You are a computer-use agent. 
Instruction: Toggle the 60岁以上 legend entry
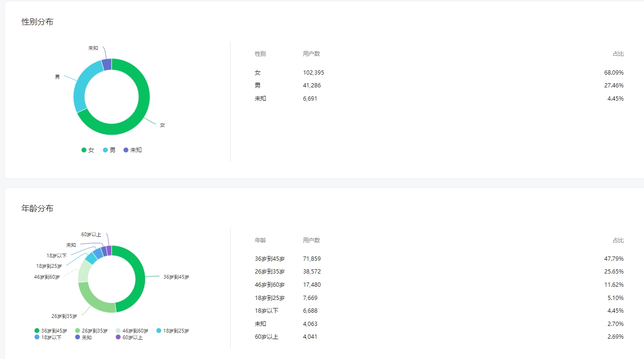(129, 337)
